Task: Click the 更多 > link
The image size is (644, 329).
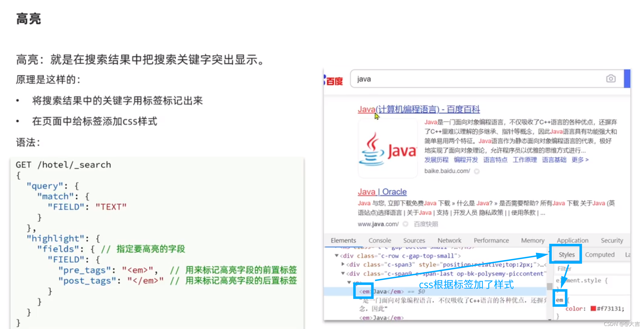Action: 580,160
